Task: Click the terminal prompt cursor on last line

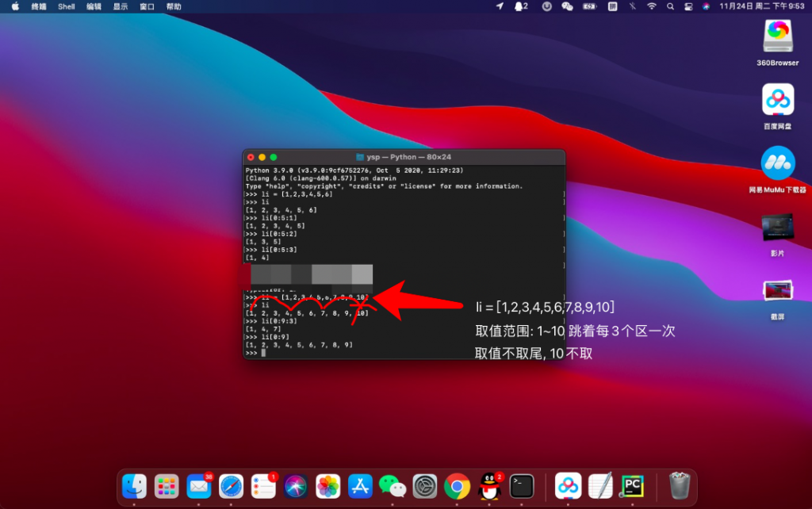Action: (263, 353)
